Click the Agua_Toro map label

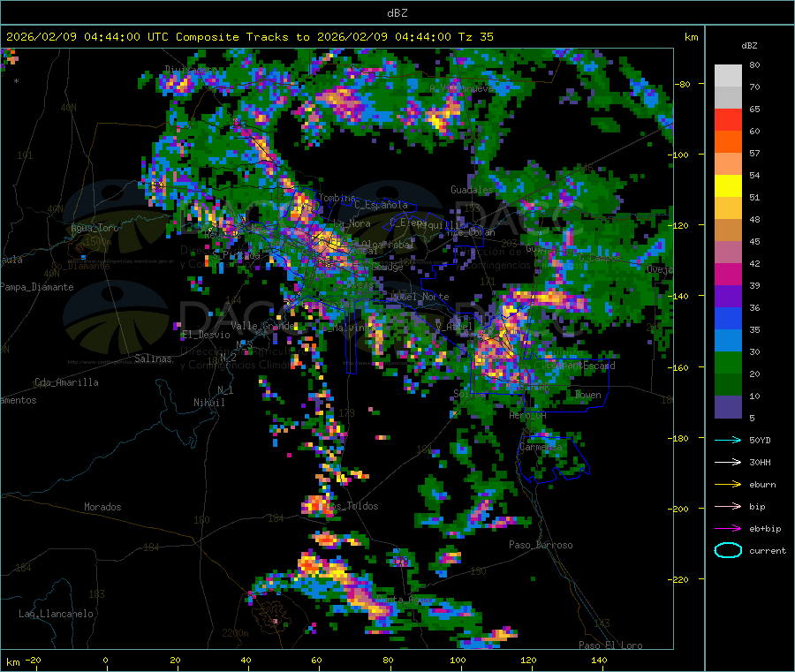(x=95, y=228)
